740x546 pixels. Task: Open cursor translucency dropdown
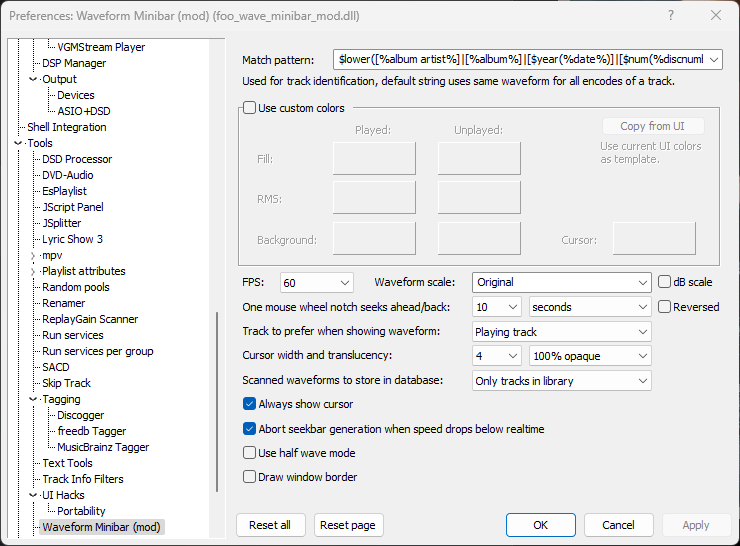coord(642,356)
